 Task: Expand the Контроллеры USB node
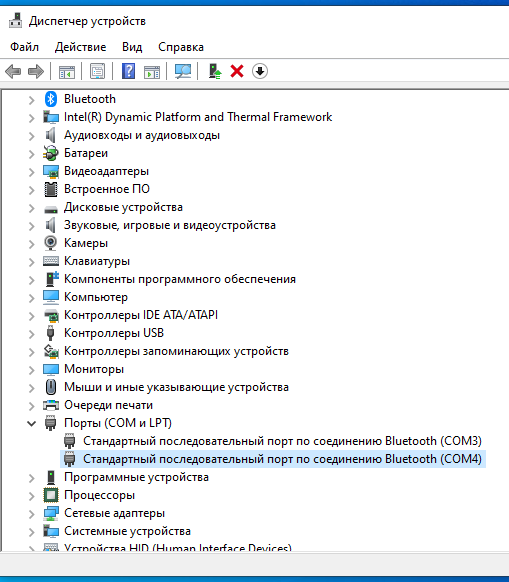pos(32,333)
